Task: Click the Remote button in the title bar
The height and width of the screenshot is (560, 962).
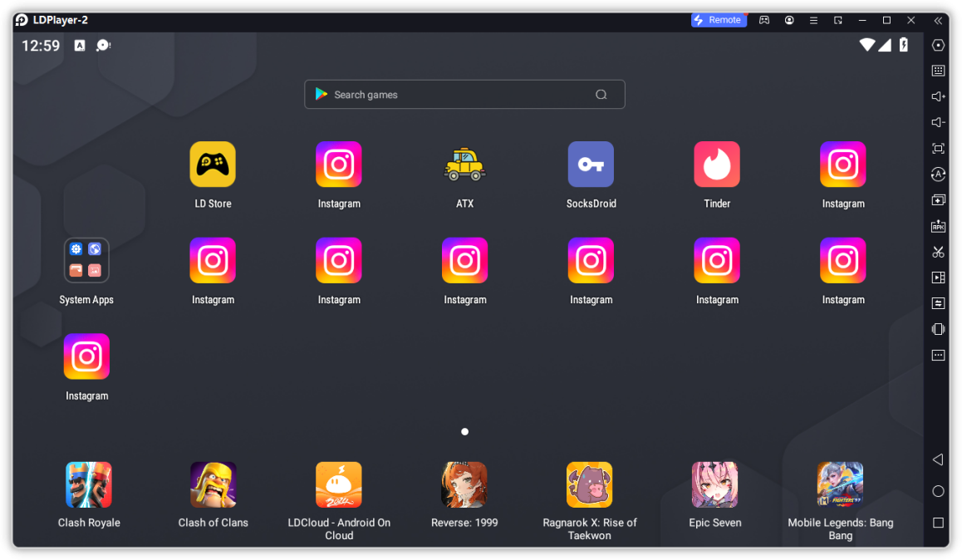Action: 719,20
